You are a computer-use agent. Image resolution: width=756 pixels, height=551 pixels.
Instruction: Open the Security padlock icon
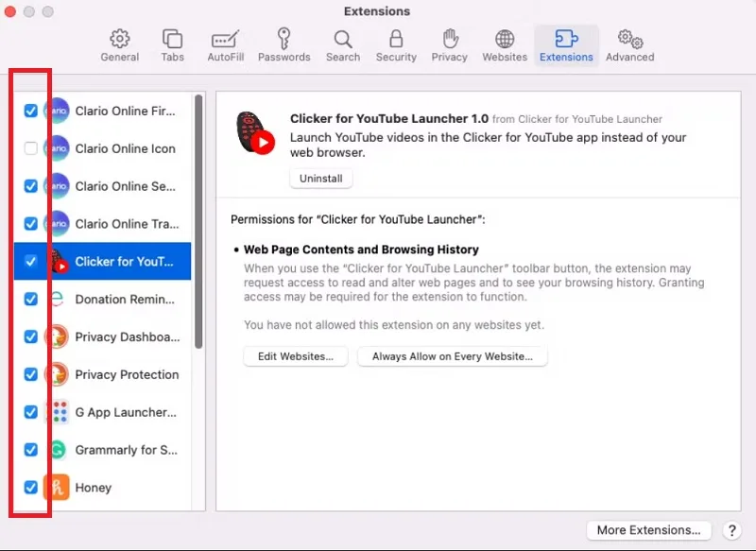(x=396, y=39)
